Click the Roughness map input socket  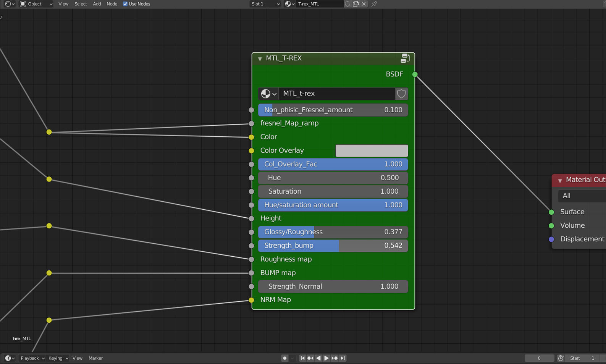(x=251, y=259)
